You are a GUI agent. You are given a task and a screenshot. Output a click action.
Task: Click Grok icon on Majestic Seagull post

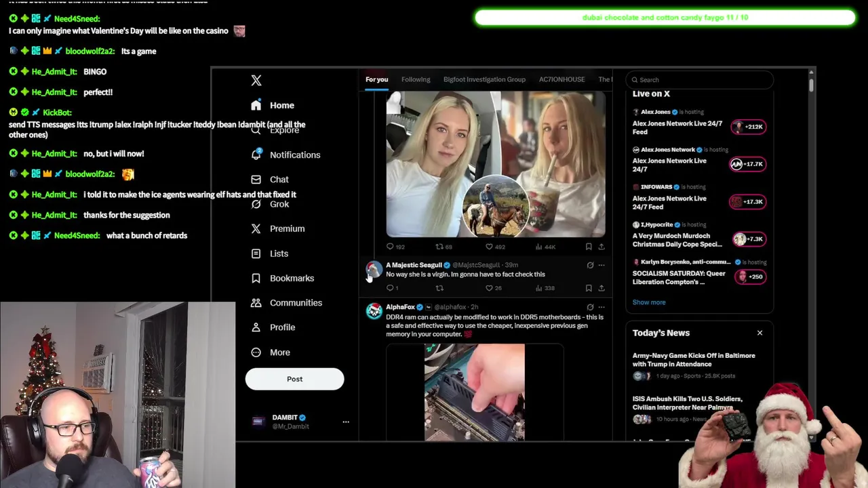pos(590,265)
